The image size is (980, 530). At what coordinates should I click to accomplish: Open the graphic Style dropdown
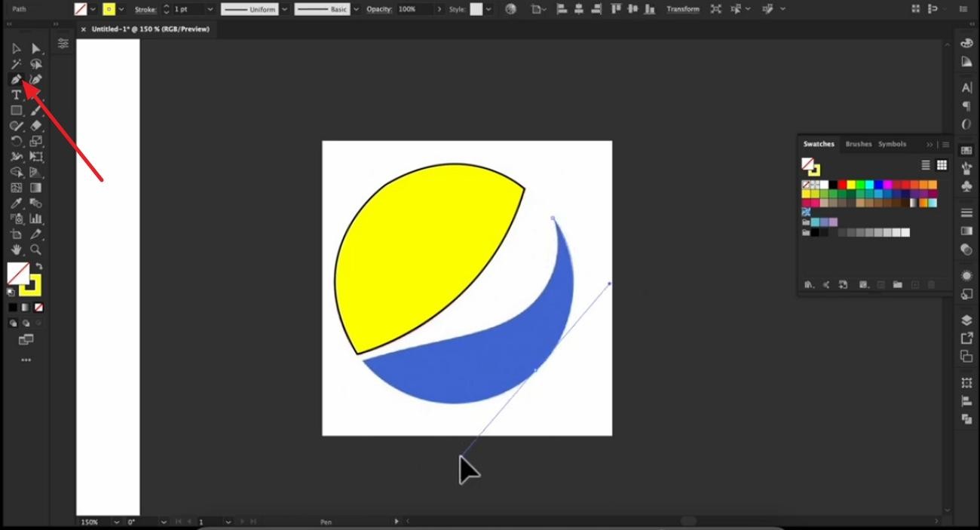488,9
